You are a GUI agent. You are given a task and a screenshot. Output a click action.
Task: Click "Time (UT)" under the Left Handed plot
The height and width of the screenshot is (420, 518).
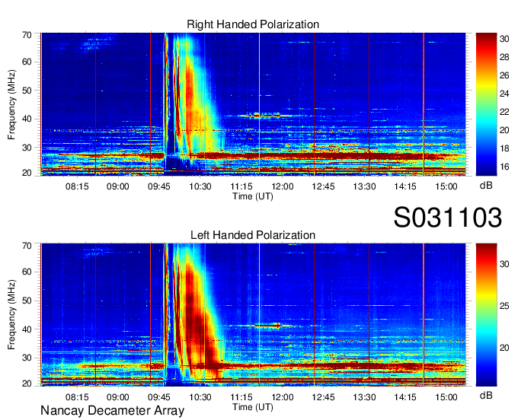pyautogui.click(x=253, y=407)
